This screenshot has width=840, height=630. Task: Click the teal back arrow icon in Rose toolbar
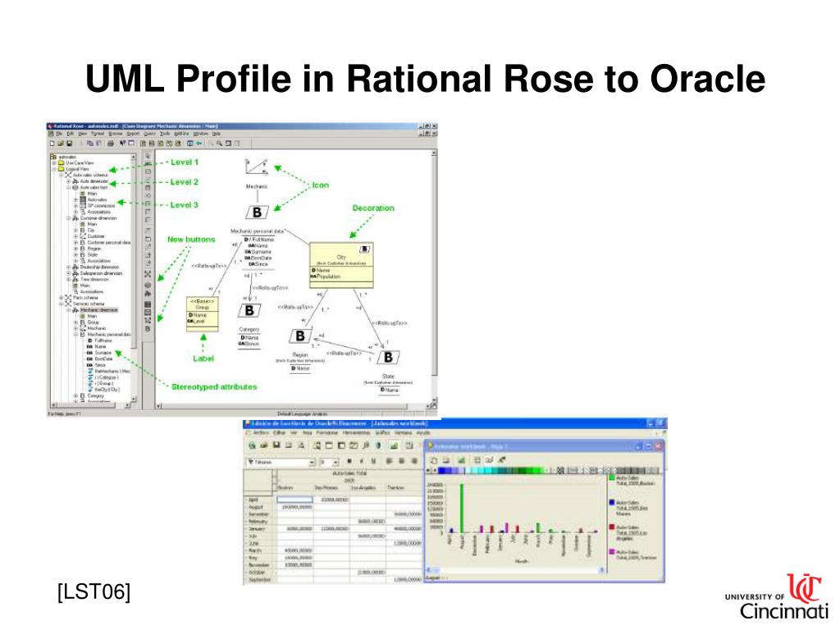pos(199,144)
